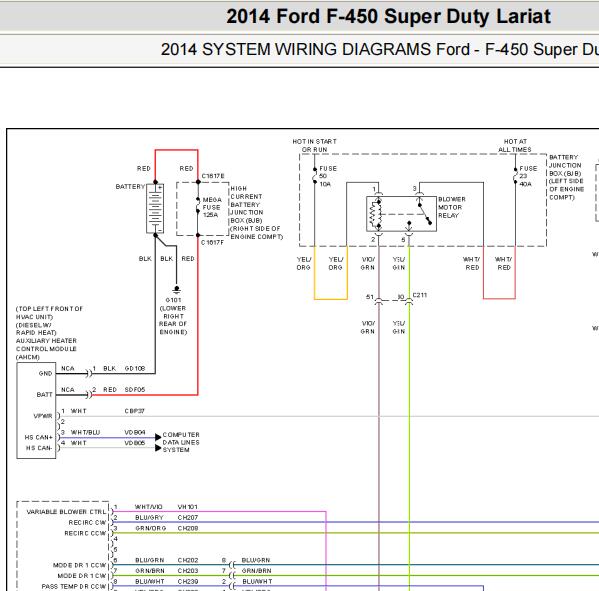Select connector label C1617E

pos(213,176)
